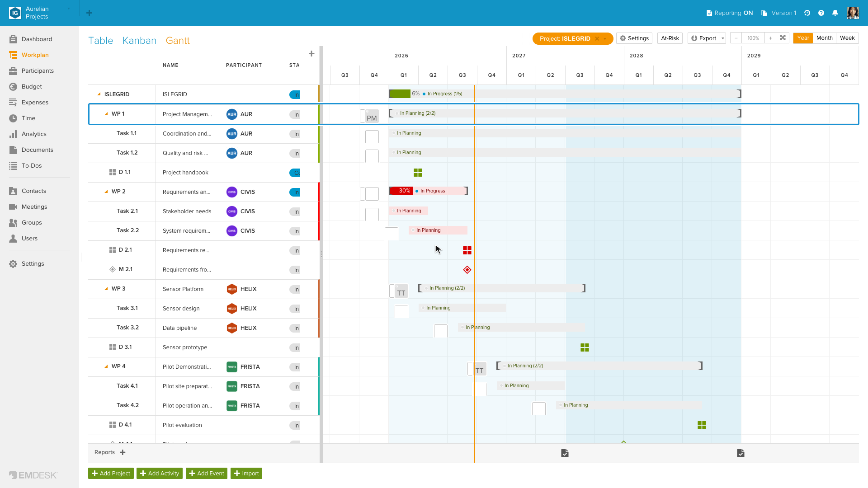The image size is (868, 488).
Task: Open the help question mark icon
Action: pyautogui.click(x=821, y=13)
